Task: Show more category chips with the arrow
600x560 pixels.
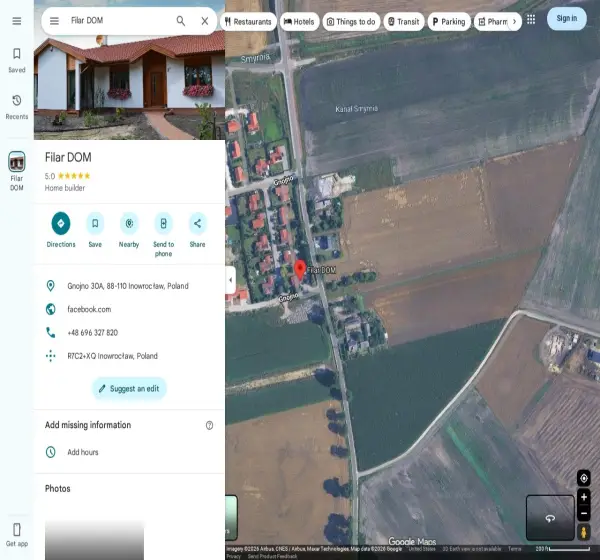Action: pyautogui.click(x=515, y=21)
